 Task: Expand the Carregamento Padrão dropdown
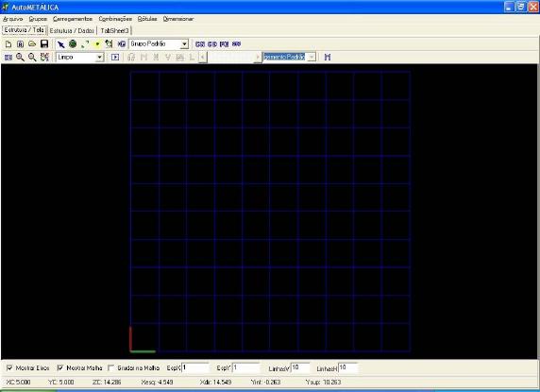pyautogui.click(x=312, y=58)
